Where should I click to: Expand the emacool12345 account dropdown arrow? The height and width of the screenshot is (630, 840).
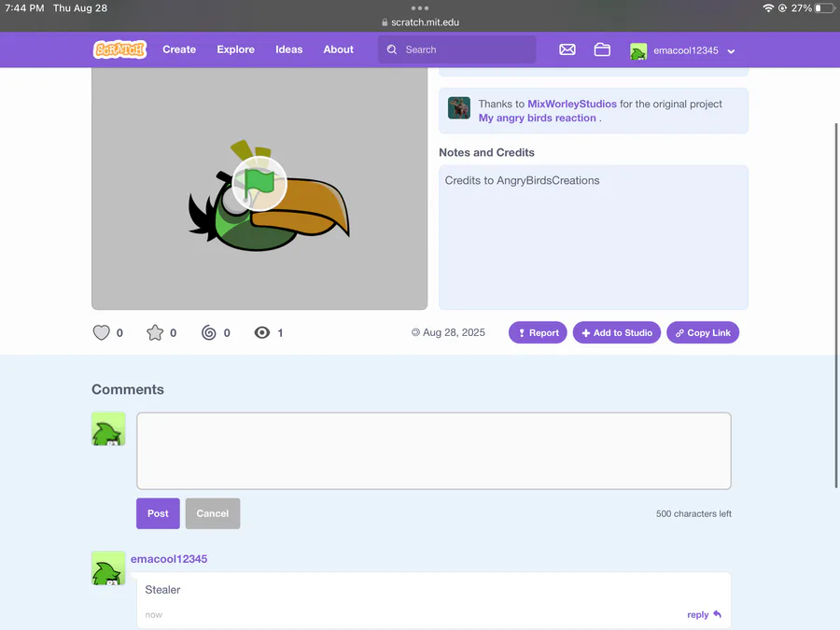tap(731, 51)
